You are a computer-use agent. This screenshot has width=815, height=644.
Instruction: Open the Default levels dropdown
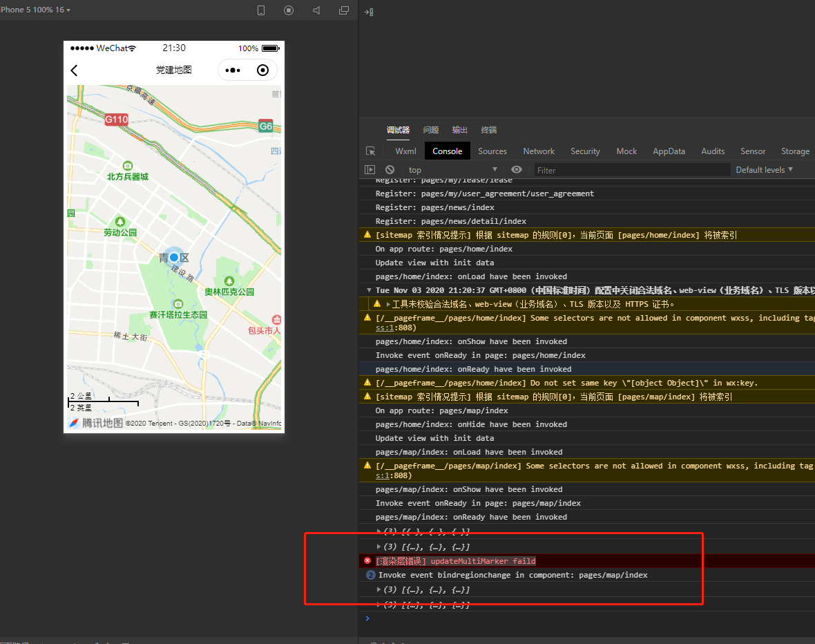point(764,169)
